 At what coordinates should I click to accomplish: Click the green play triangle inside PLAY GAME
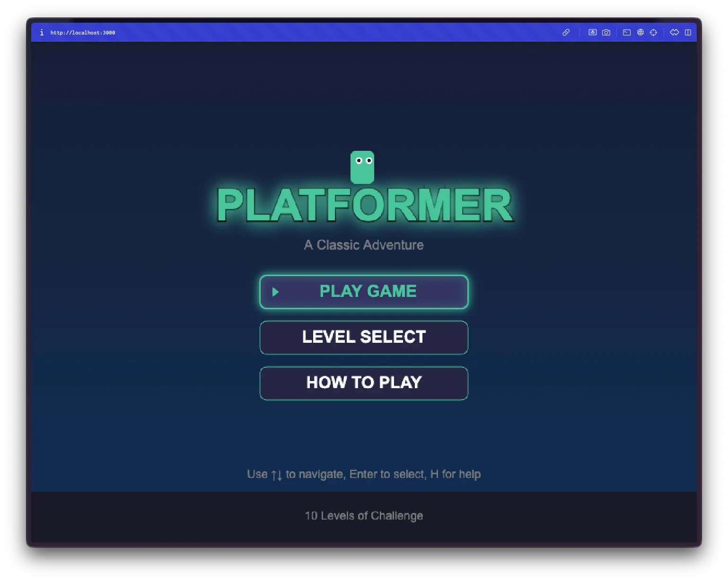point(276,292)
